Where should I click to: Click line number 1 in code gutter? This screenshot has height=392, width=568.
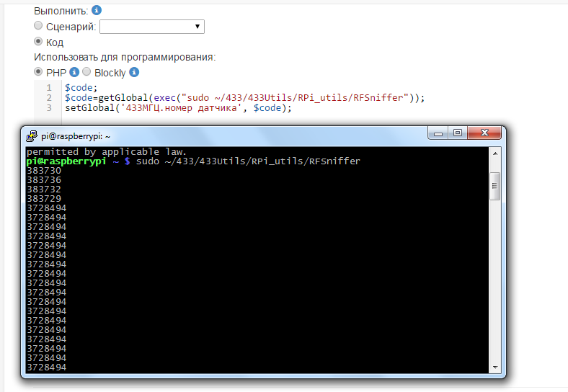pyautogui.click(x=49, y=88)
